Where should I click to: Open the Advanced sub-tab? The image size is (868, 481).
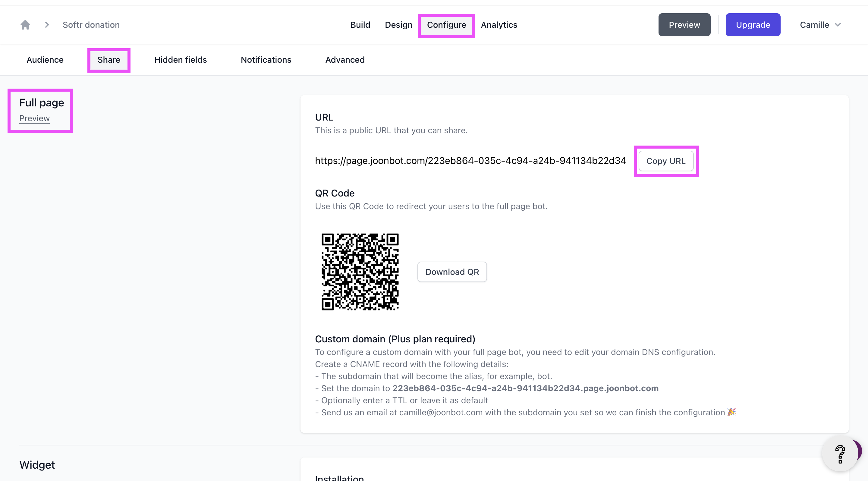click(x=345, y=60)
